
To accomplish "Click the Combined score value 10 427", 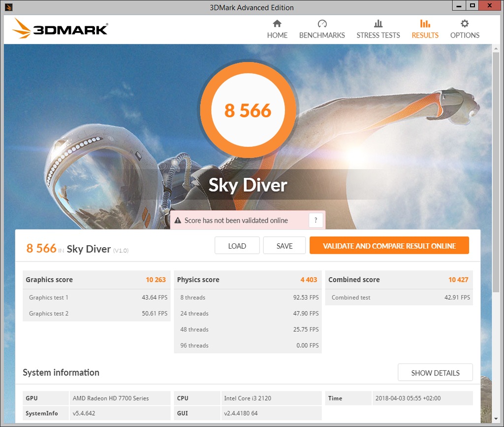I will pyautogui.click(x=458, y=280).
